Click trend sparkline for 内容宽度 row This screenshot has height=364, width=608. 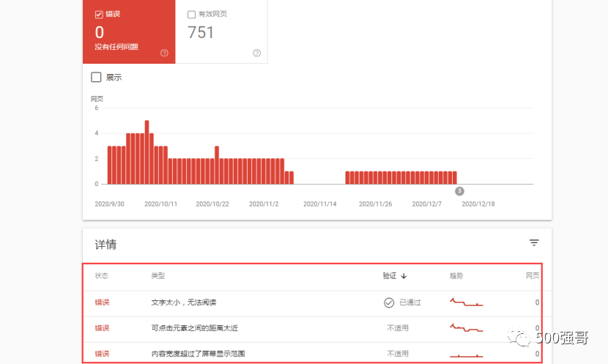coord(467,355)
